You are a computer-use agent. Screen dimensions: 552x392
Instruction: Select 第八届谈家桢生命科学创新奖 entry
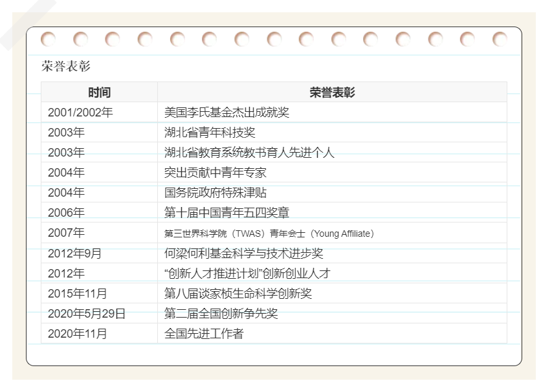pyautogui.click(x=238, y=294)
